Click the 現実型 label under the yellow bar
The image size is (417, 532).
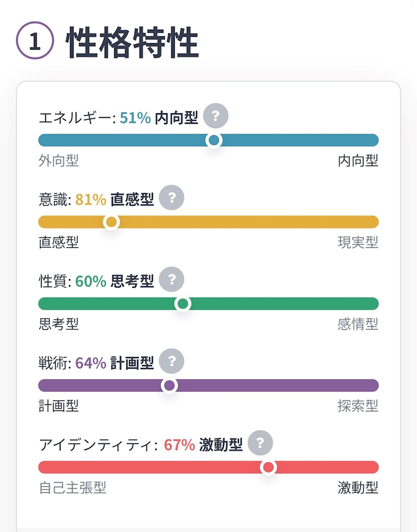(358, 242)
